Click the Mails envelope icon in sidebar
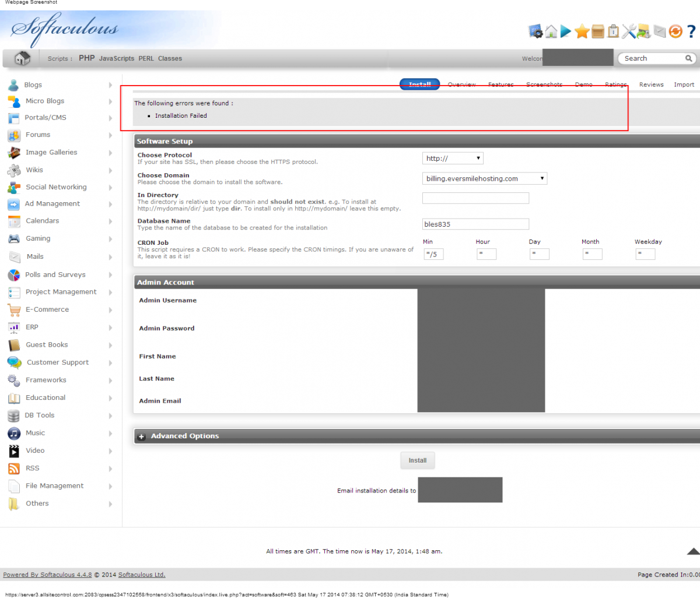Image resolution: width=700 pixels, height=598 pixels. 15,257
